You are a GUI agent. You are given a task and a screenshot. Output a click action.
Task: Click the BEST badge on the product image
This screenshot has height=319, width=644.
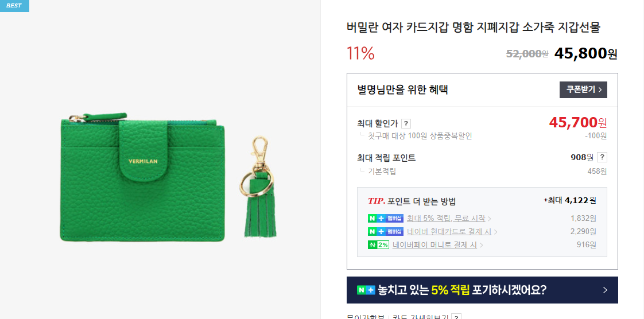(x=14, y=6)
